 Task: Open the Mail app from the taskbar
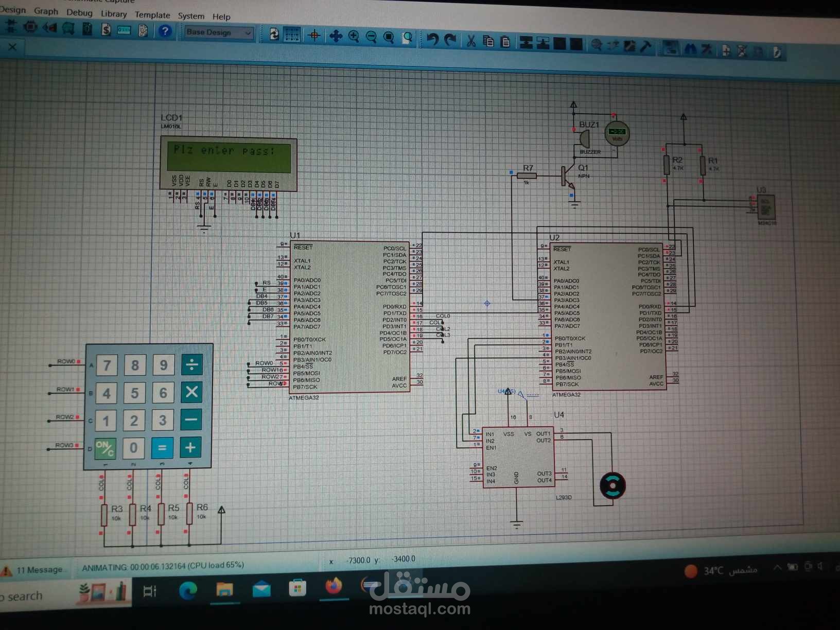(x=261, y=589)
